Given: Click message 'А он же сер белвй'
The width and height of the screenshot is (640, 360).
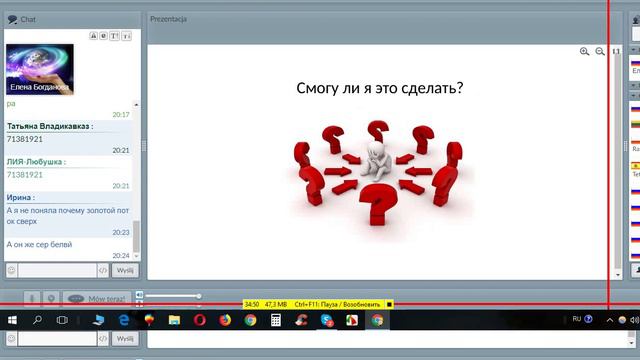Looking at the screenshot, I should pyautogui.click(x=39, y=244).
